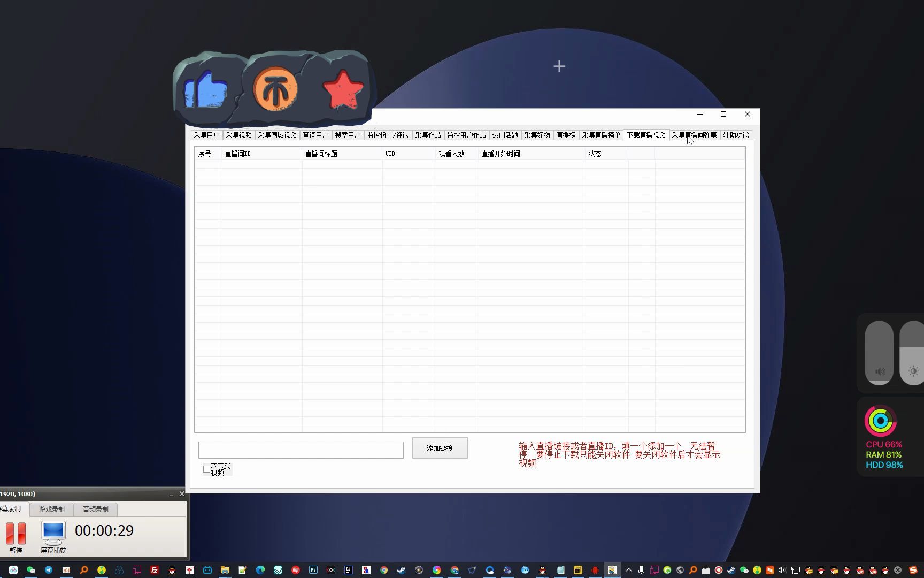Image resolution: width=924 pixels, height=578 pixels.
Task: Switch recorder to 游戏录制 tab
Action: pos(51,509)
